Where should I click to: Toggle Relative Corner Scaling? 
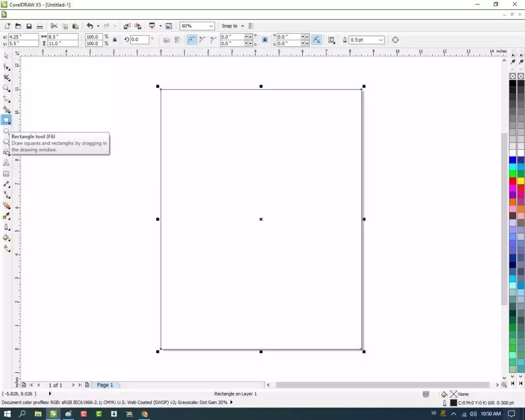316,40
